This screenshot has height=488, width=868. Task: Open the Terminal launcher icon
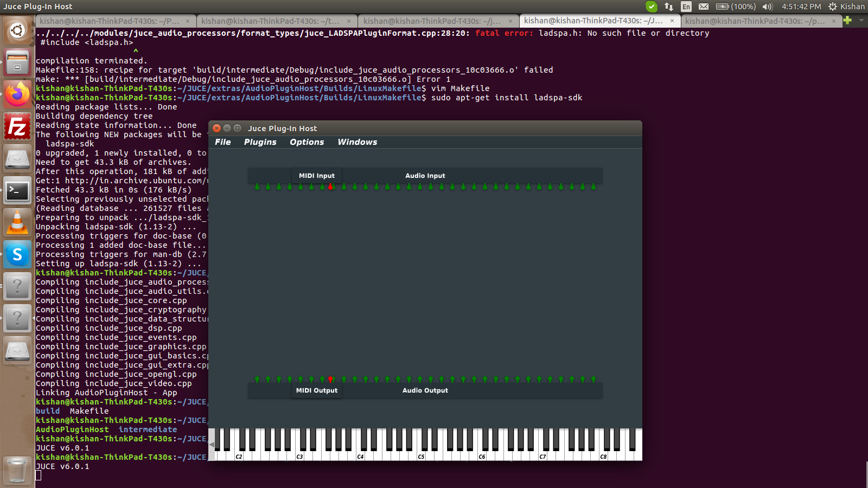click(x=17, y=190)
